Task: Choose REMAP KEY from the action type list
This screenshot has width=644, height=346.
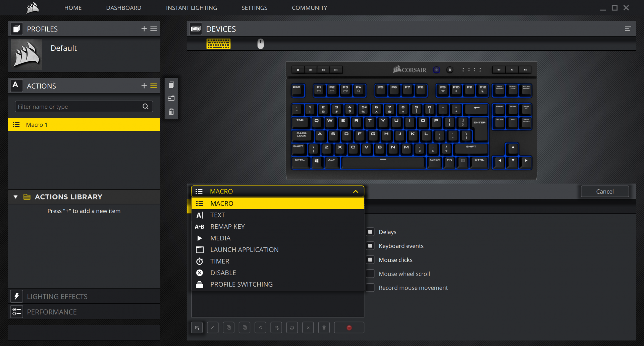Action: 278,227
